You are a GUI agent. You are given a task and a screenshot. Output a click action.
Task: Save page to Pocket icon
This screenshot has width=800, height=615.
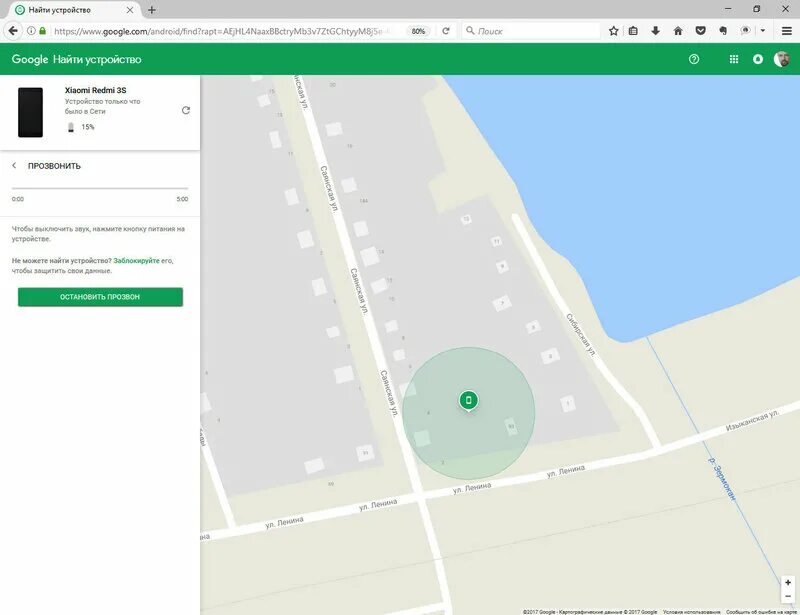[701, 31]
